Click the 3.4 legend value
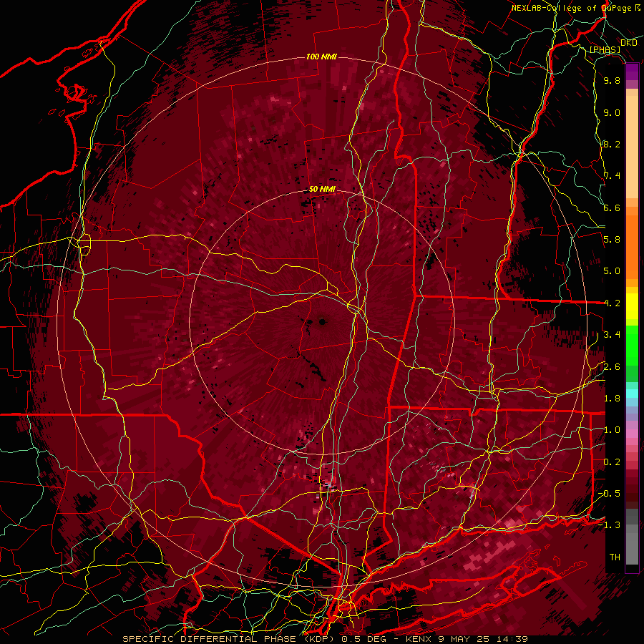The image size is (644, 644). (x=612, y=335)
